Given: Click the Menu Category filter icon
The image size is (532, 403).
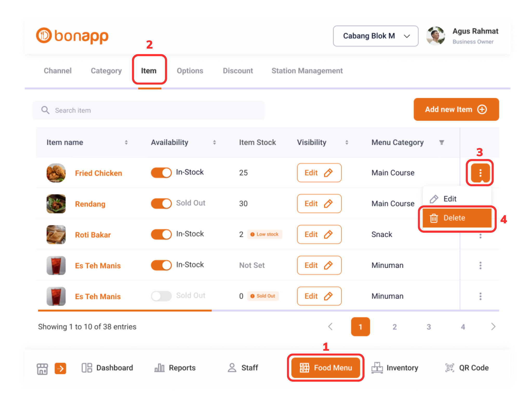Looking at the screenshot, I should tap(441, 142).
